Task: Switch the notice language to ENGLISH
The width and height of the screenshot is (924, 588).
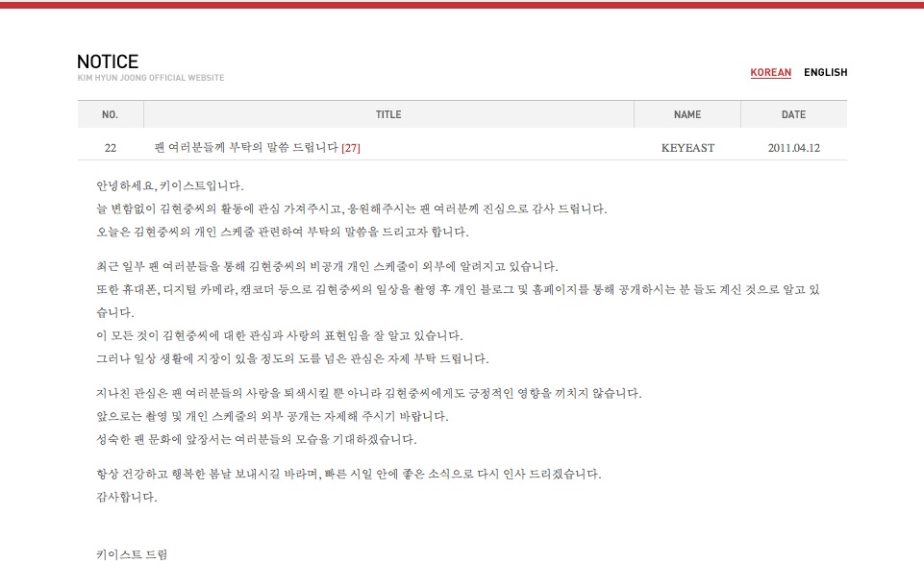Action: coord(825,72)
